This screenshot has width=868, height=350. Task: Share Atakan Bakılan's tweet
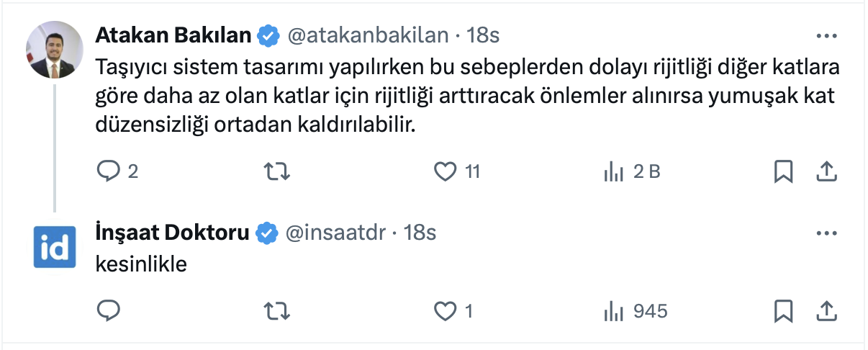(x=826, y=171)
